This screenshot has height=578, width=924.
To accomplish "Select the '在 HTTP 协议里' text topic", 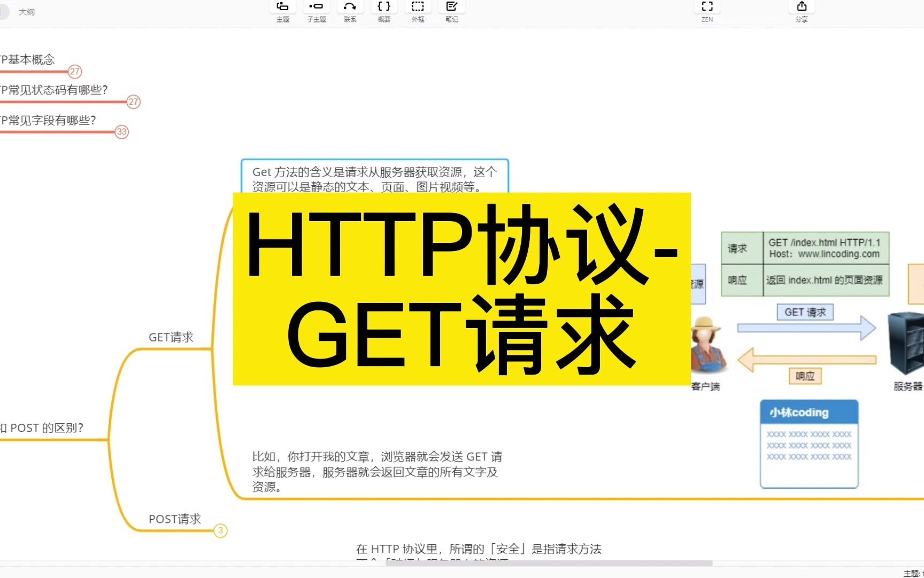I will click(x=479, y=549).
